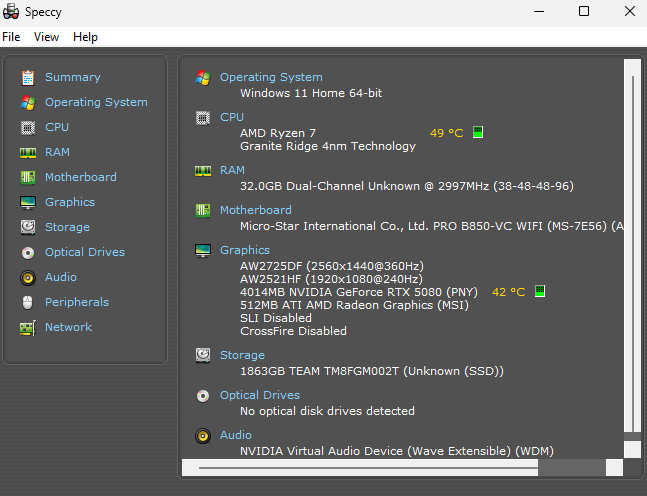Open RAM details from sidebar
Viewport: 647px width, 496px height.
click(57, 152)
